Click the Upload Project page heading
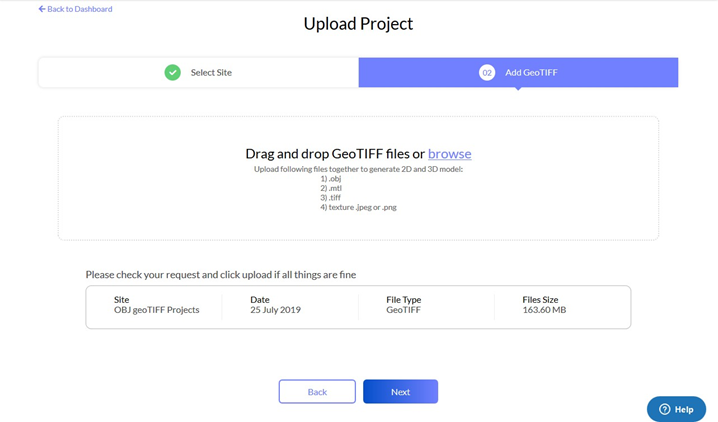This screenshot has width=718, height=422. point(358,24)
